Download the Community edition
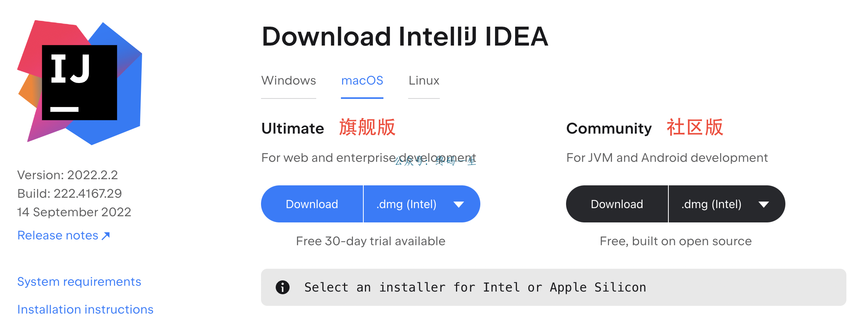The image size is (868, 329). pos(617,204)
